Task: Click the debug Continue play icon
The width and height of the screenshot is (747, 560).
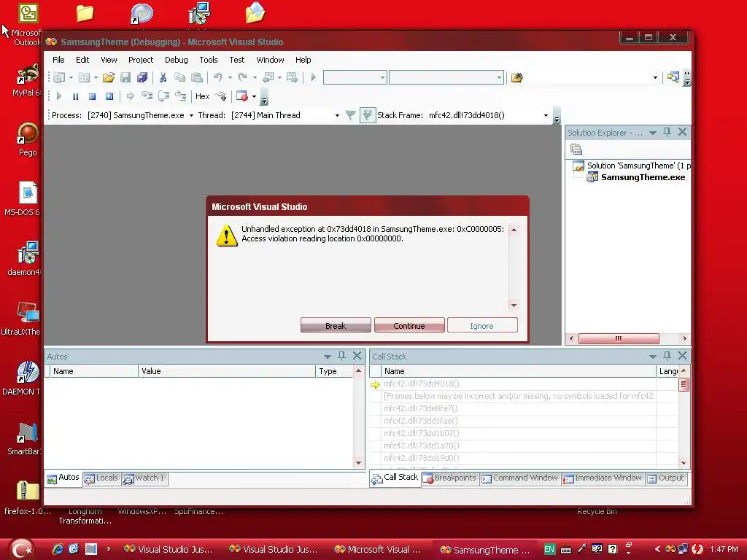Action: (x=59, y=96)
